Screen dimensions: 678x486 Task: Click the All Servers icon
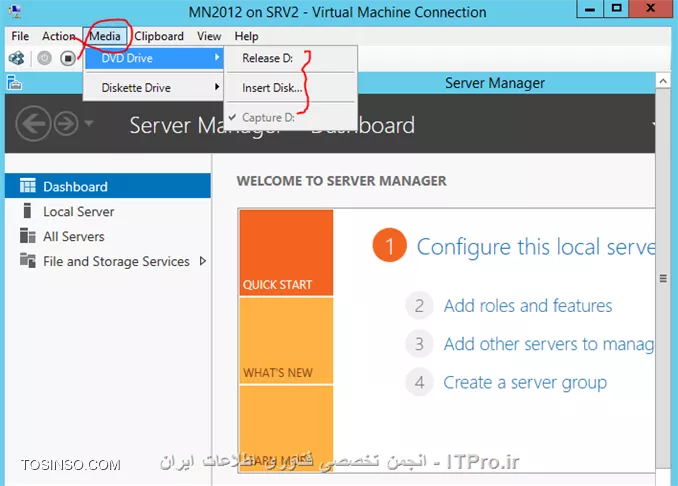(x=28, y=236)
